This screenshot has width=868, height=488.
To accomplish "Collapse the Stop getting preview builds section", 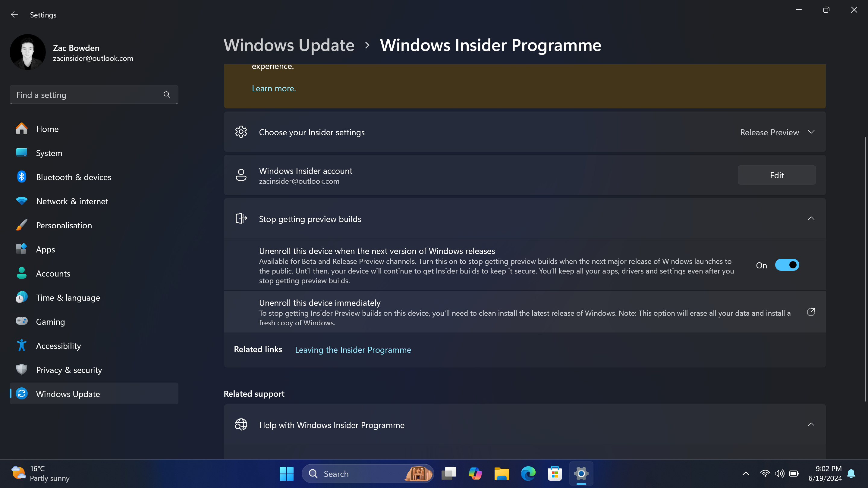I will (811, 218).
